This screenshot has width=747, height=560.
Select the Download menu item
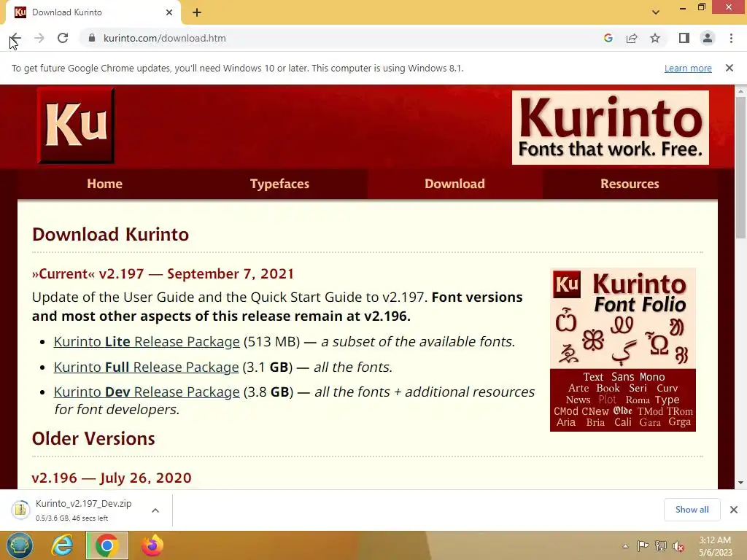[454, 184]
